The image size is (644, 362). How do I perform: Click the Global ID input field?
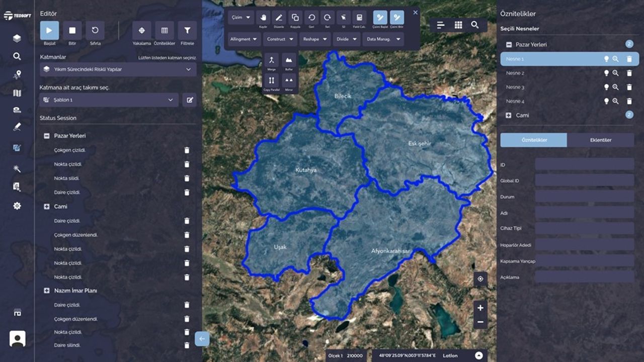pos(584,180)
